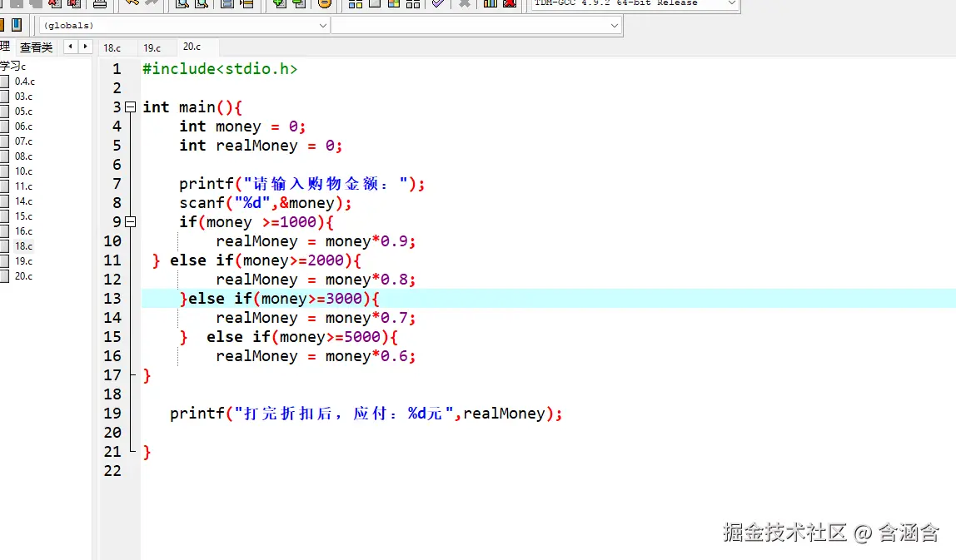The image size is (956, 560).
Task: Click the 'int realMoney = 0;' declaration
Action: click(261, 146)
